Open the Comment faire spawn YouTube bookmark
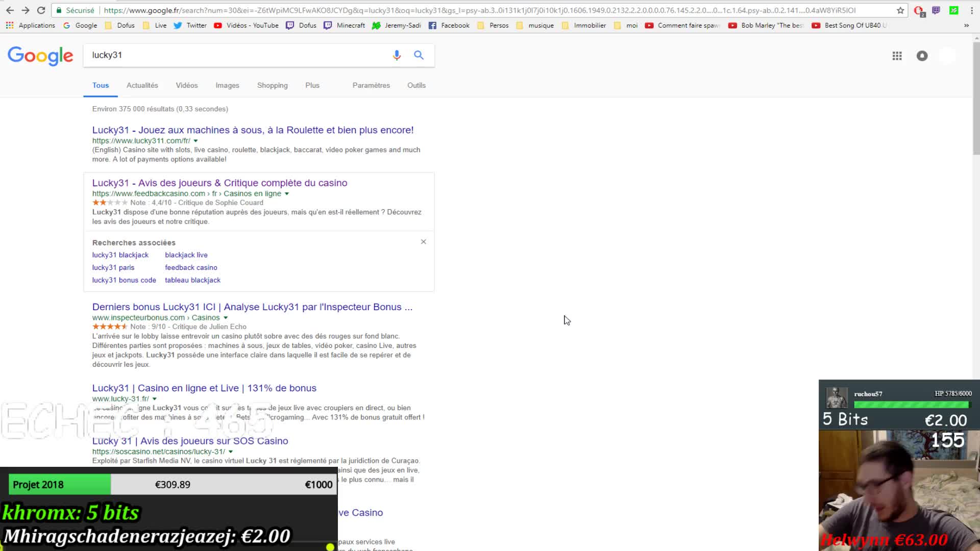The image size is (980, 551). (x=683, y=26)
